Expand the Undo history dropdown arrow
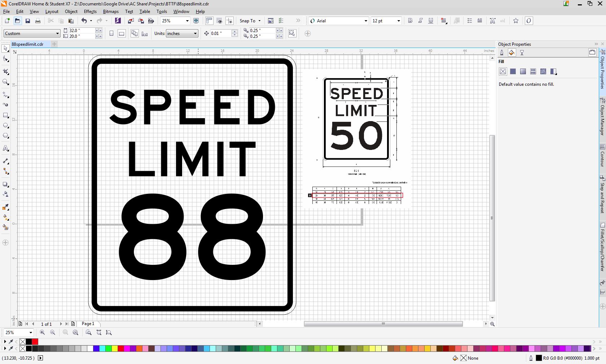 coord(91,21)
